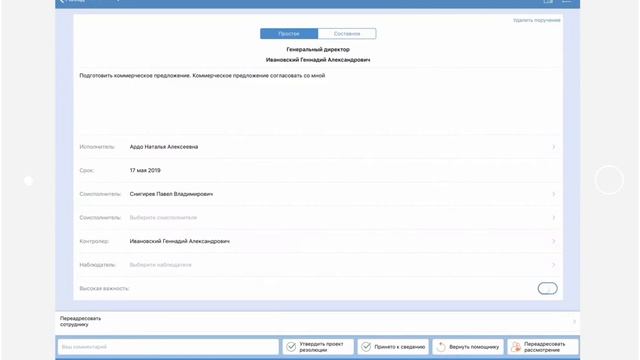Click Вернуть помощнику button
Viewport: 640px width, 360px height.
pyautogui.click(x=468, y=347)
